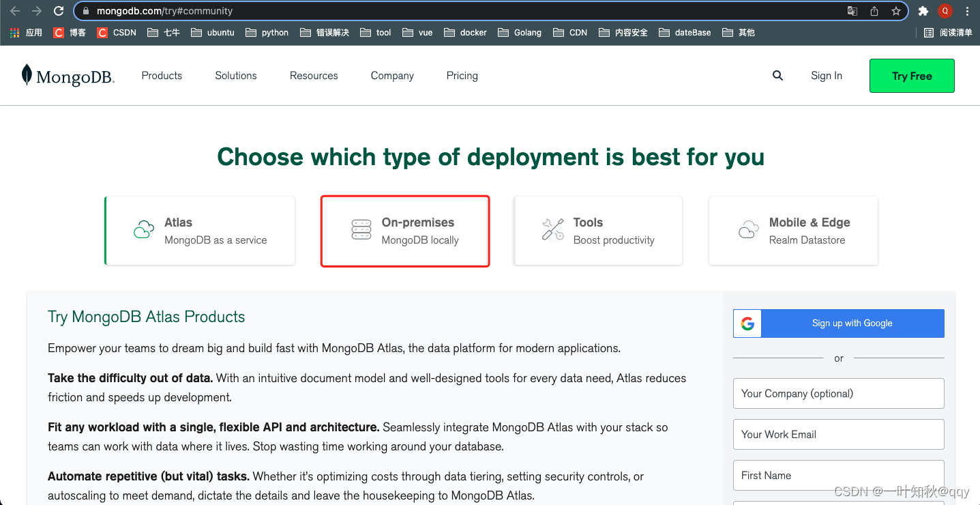The width and height of the screenshot is (980, 505).
Task: Open the CSDN bookmark
Action: click(x=117, y=32)
